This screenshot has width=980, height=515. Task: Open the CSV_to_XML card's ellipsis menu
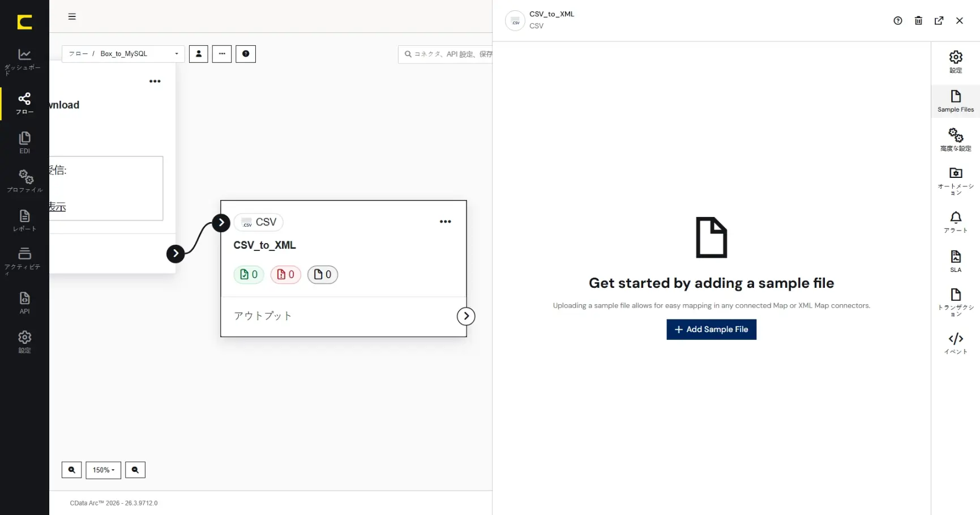click(x=446, y=222)
